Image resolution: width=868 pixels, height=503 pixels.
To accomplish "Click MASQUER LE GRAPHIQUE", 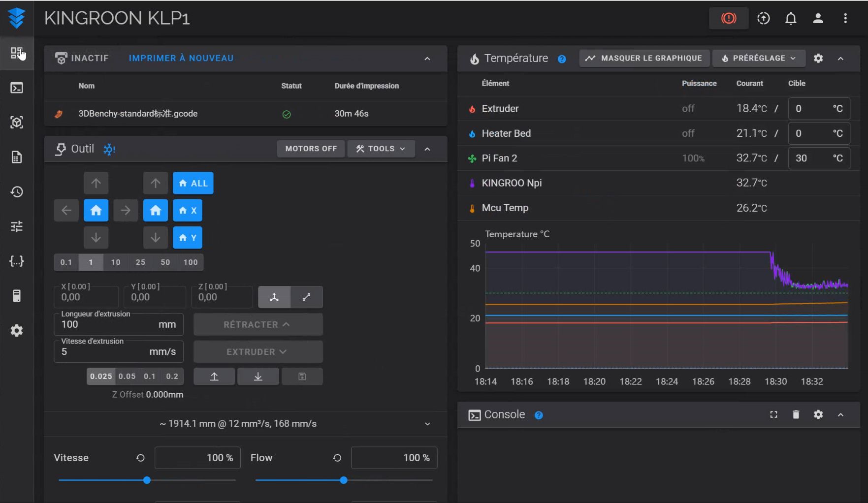I will 644,58.
